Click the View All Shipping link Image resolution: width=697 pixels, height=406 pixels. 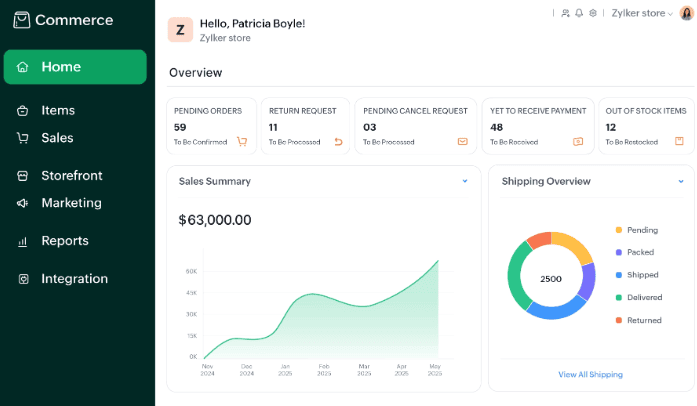pyautogui.click(x=590, y=375)
